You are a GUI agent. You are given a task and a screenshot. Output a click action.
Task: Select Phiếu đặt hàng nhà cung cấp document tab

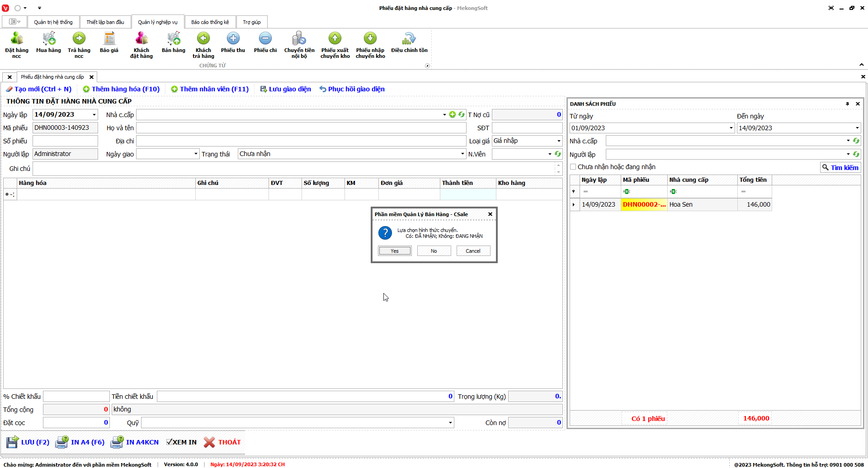[52, 77]
